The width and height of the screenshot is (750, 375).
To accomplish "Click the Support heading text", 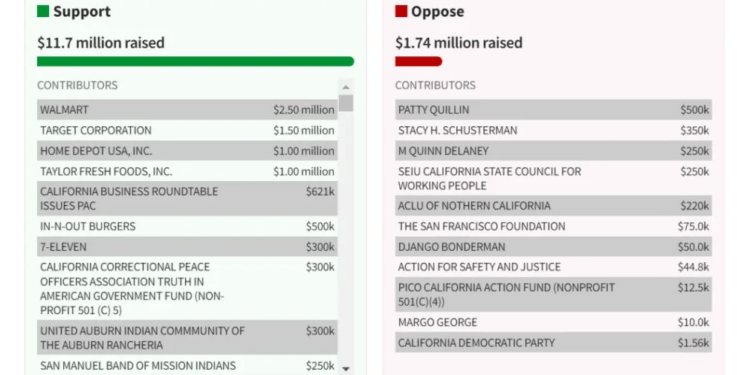I will [x=82, y=11].
